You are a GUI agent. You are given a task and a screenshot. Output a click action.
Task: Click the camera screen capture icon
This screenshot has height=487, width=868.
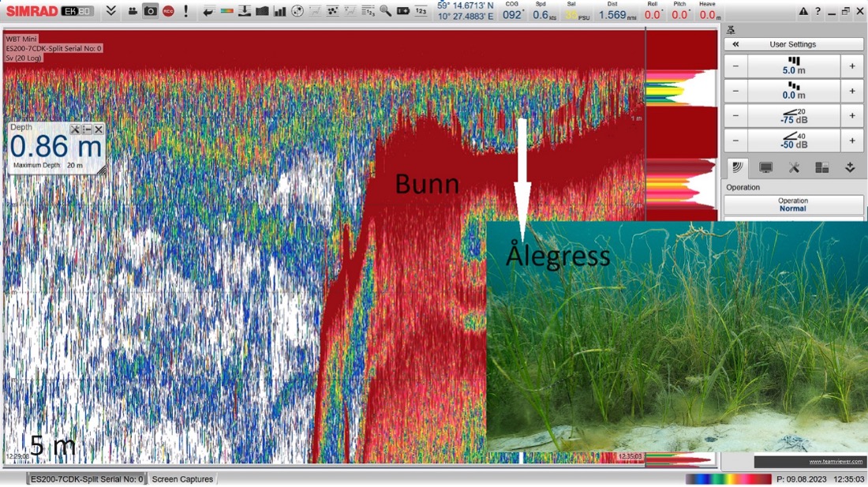[150, 11]
